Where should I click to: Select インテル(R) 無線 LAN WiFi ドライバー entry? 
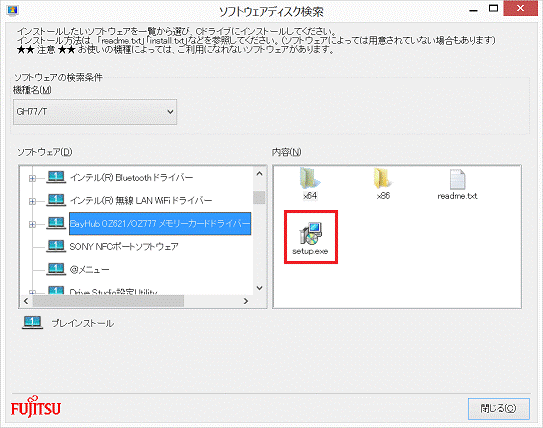141,200
